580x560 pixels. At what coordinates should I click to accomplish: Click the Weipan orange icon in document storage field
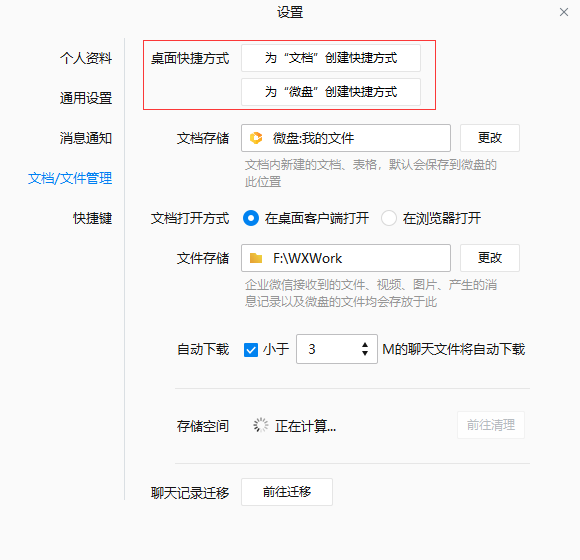[256, 138]
